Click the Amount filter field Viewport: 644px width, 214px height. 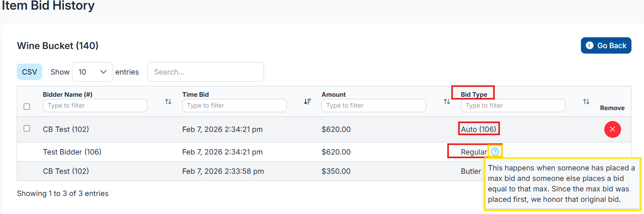click(x=373, y=106)
